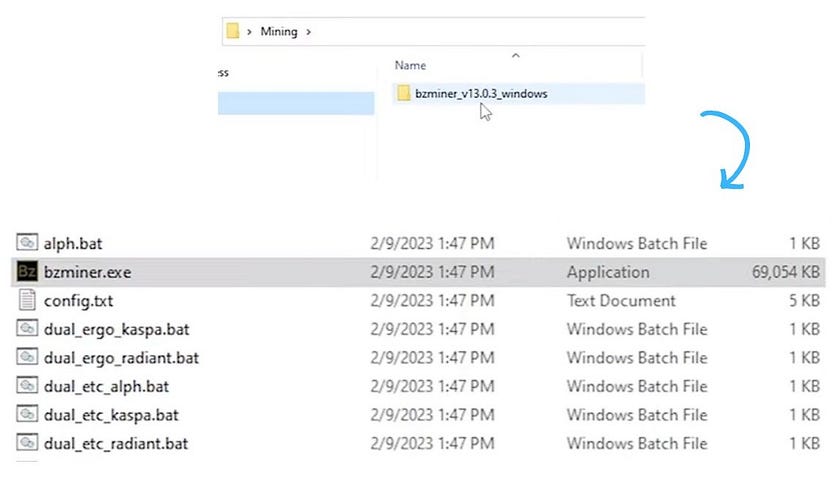Click the size of dual_etc_alph.bat row
840x484 pixels.
tap(804, 386)
